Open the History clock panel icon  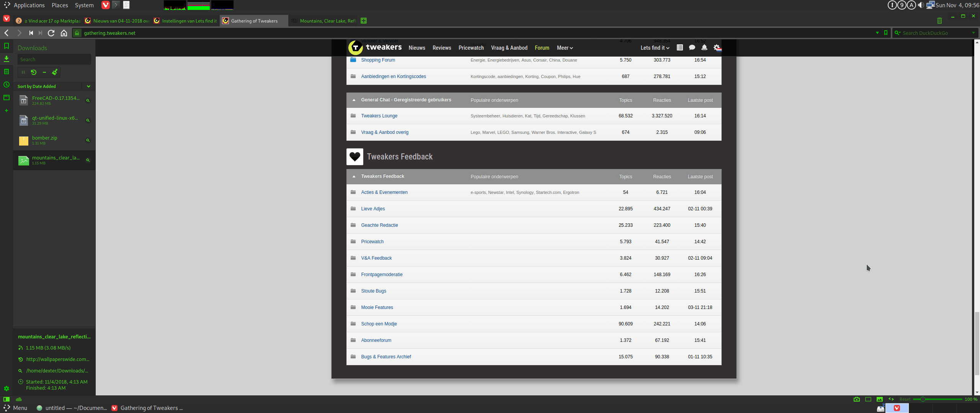(7, 85)
